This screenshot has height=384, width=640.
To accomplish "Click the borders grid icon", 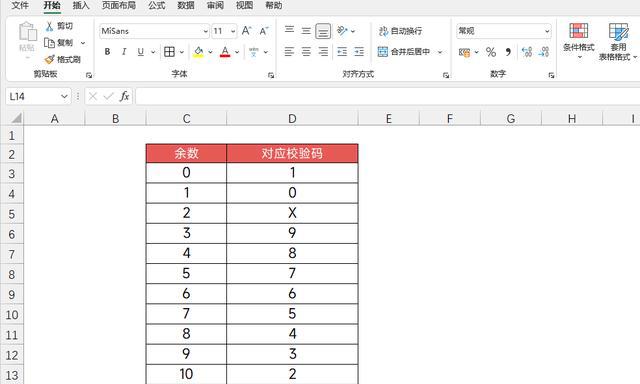I will point(169,52).
